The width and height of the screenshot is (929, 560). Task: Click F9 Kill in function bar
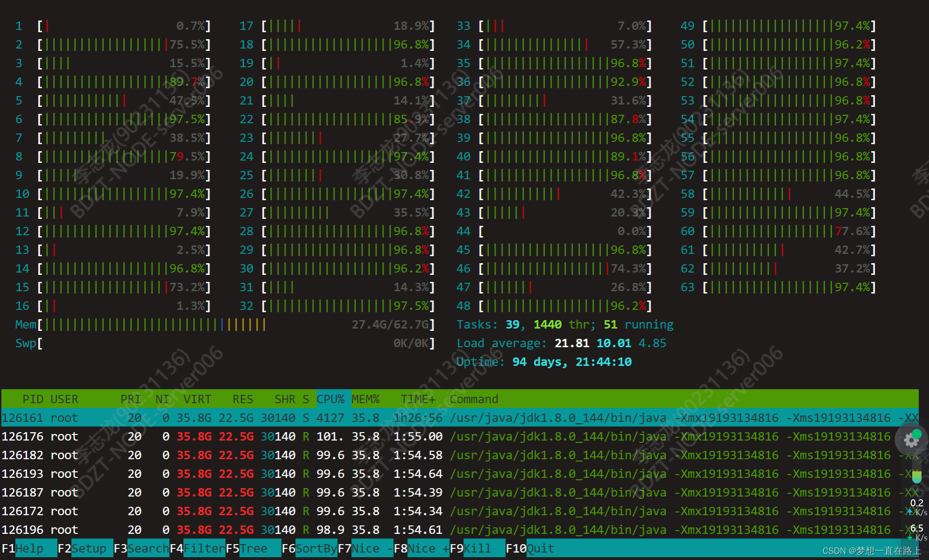pyautogui.click(x=477, y=548)
